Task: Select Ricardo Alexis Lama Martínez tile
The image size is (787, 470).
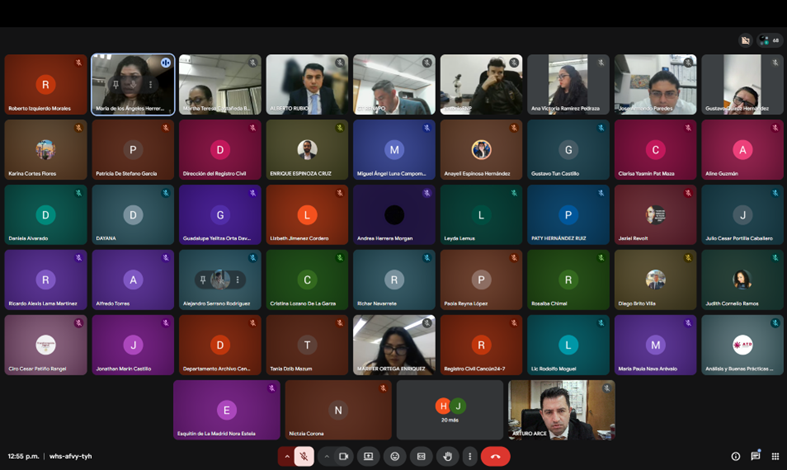Action: pyautogui.click(x=46, y=280)
